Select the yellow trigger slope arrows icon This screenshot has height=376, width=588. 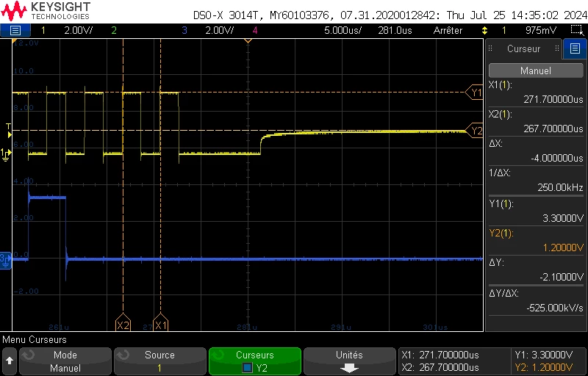485,30
